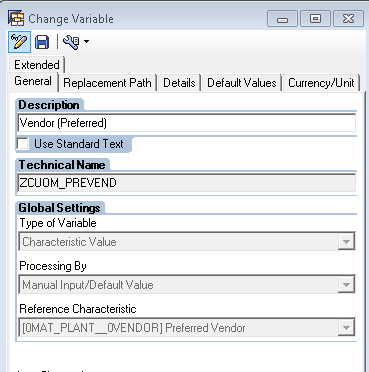Image resolution: width=369 pixels, height=372 pixels.
Task: Click the Technical Name field ZCUOM_PREVEND
Action: pos(187,183)
